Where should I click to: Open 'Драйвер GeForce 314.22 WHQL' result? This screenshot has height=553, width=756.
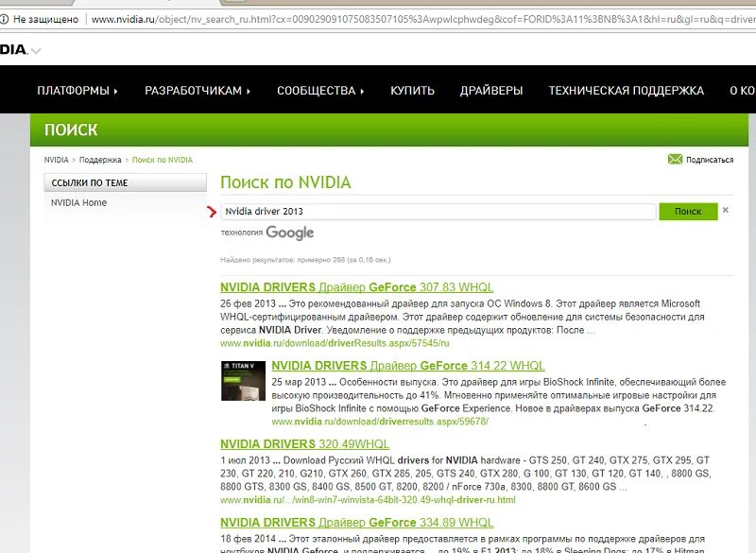click(408, 366)
